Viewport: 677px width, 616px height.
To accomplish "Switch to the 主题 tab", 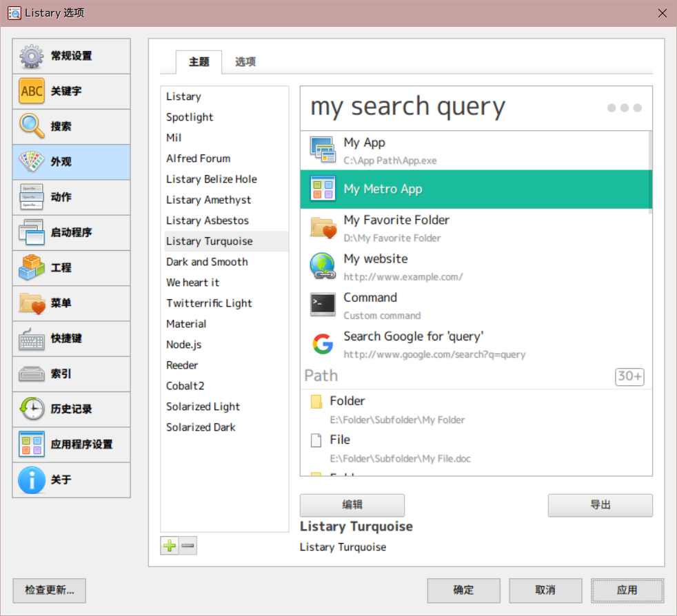I will point(199,62).
